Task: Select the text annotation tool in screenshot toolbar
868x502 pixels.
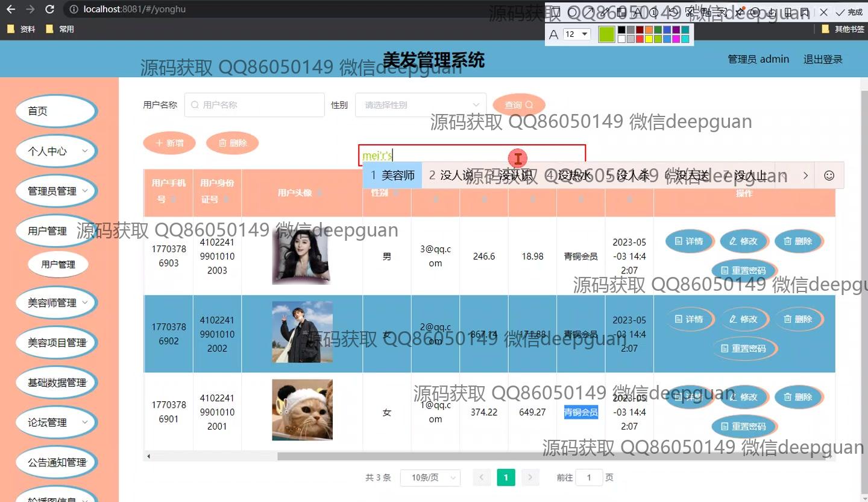Action: pyautogui.click(x=638, y=12)
